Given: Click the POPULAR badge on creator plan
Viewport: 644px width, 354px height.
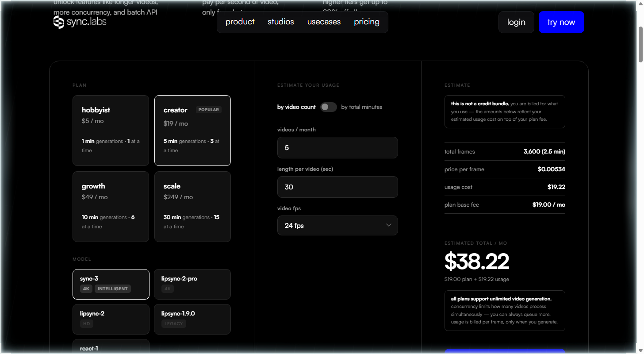Looking at the screenshot, I should click(209, 110).
